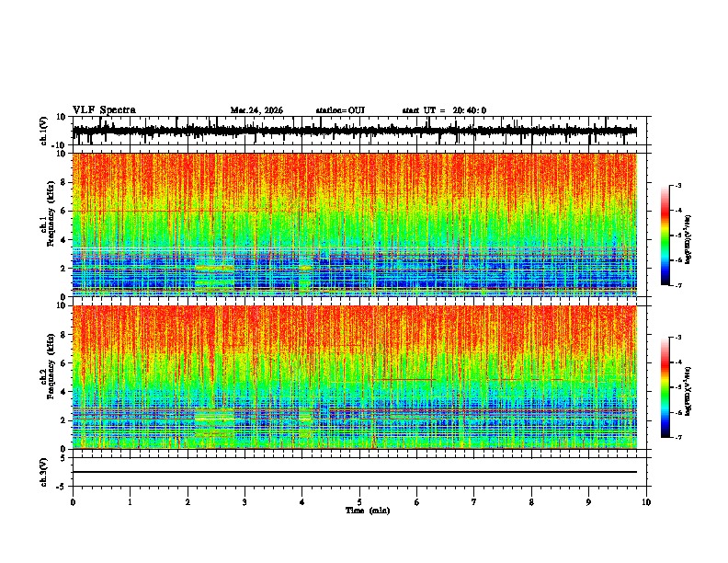Click the ch.2 frequency tick "4"
The width and height of the screenshot is (728, 563).
(x=64, y=392)
